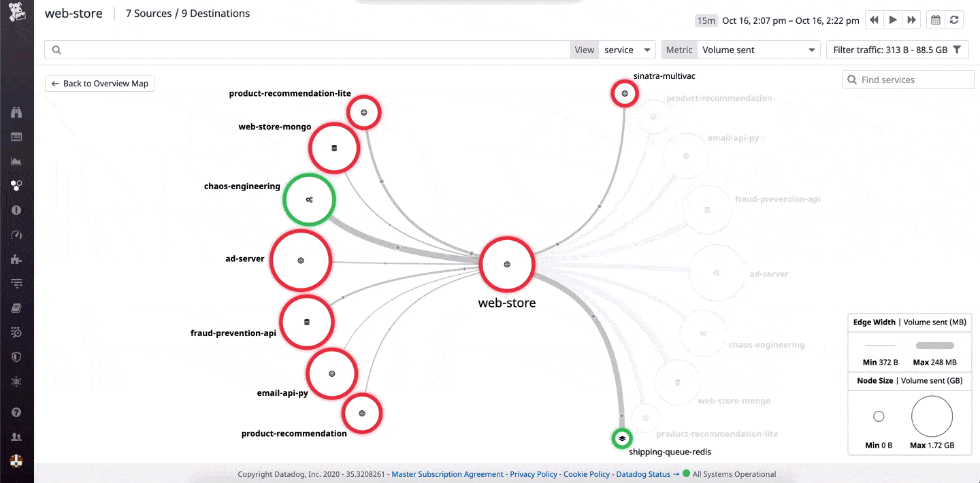Open the UX Monitoring sidebar icon
Image resolution: width=980 pixels, height=483 pixels.
17,382
